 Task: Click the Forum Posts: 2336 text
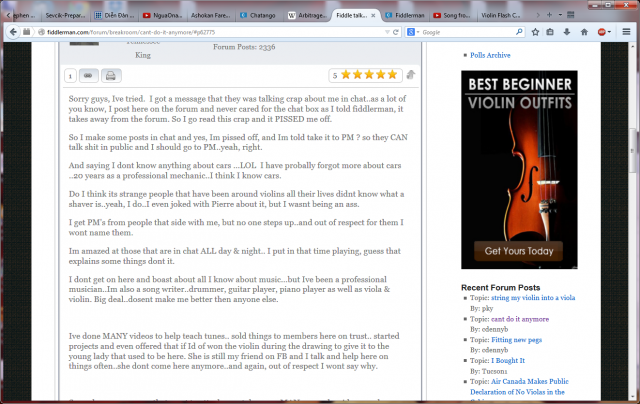click(244, 47)
